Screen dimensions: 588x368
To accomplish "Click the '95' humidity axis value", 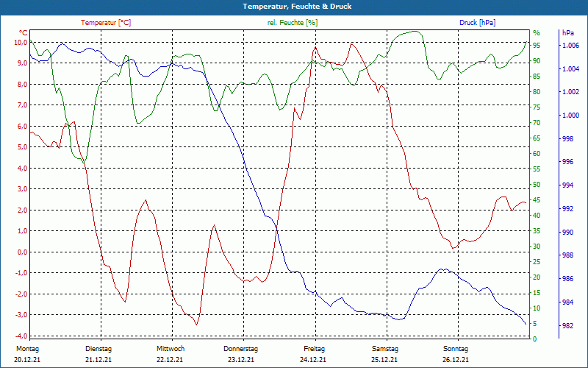I will click(537, 46).
